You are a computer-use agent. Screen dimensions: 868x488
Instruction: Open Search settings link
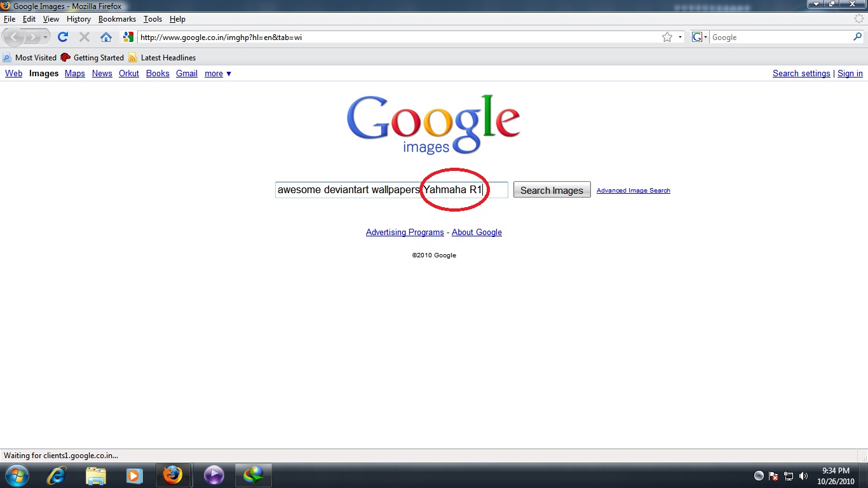pos(801,74)
